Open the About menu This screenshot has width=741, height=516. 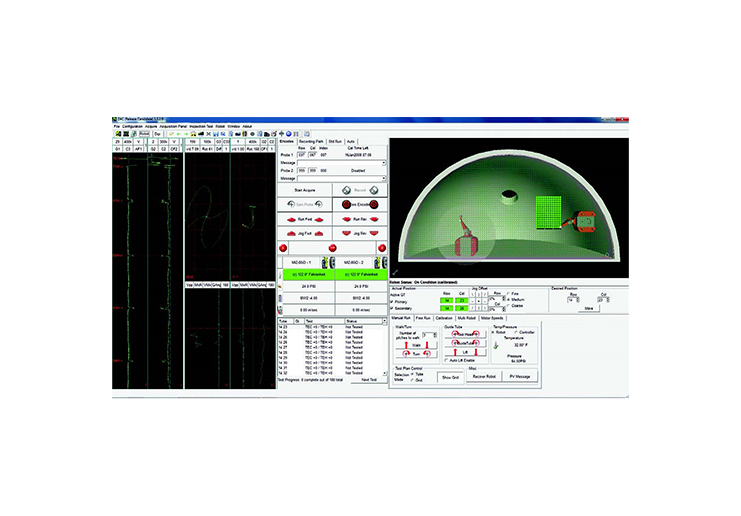pyautogui.click(x=247, y=126)
